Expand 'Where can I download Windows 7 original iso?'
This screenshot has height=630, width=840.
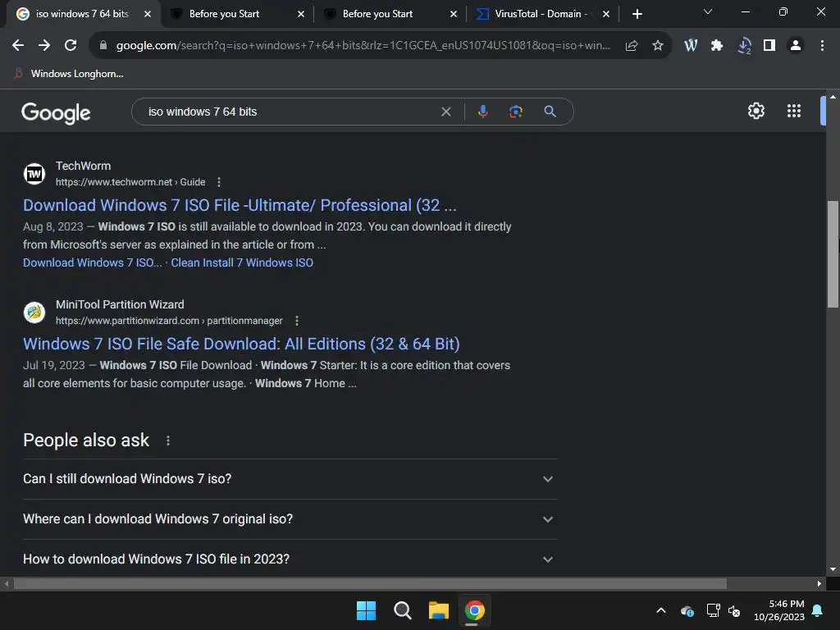[290, 519]
